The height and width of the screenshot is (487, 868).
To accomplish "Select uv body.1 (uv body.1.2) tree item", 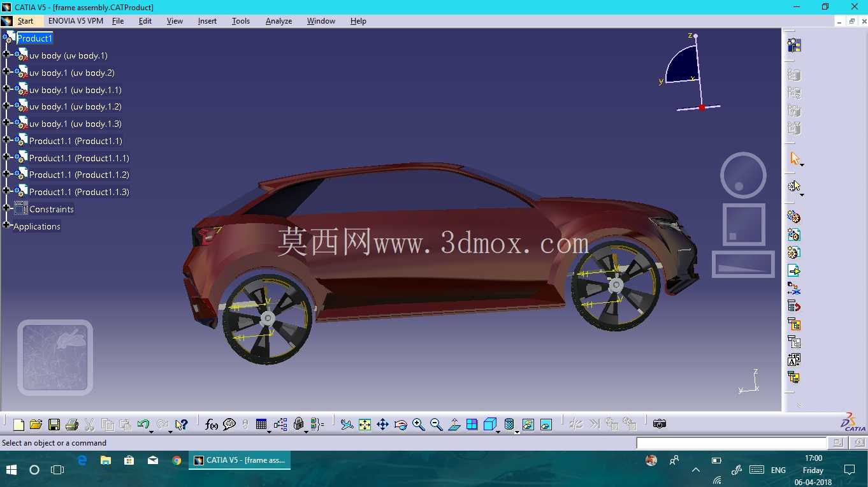I will point(75,106).
